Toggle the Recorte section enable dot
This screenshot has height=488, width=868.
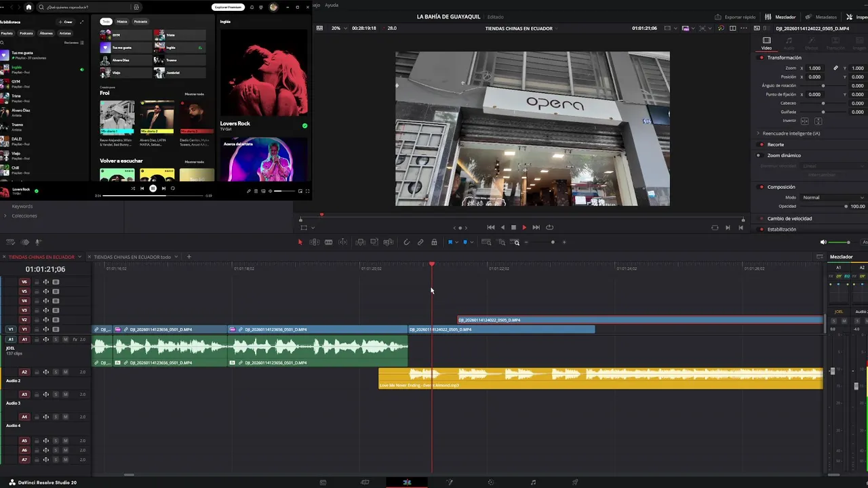point(762,144)
